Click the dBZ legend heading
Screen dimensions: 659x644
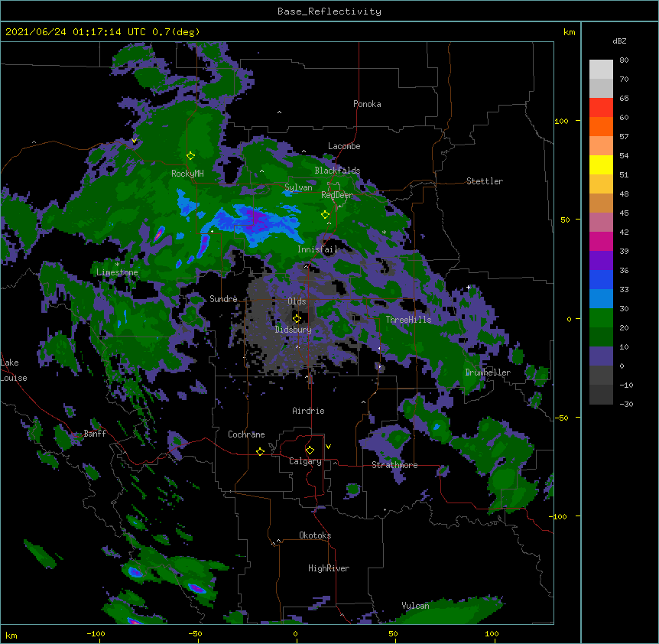[x=619, y=41]
